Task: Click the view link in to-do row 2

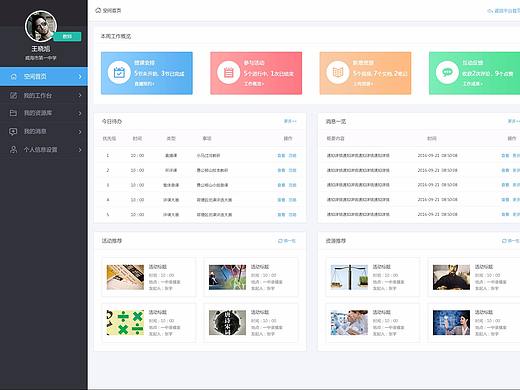Action: (281, 170)
